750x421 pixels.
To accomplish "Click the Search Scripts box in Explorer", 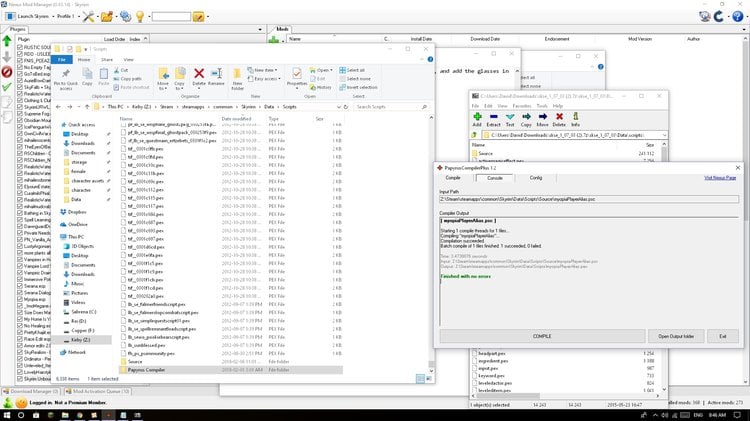I will coord(391,107).
